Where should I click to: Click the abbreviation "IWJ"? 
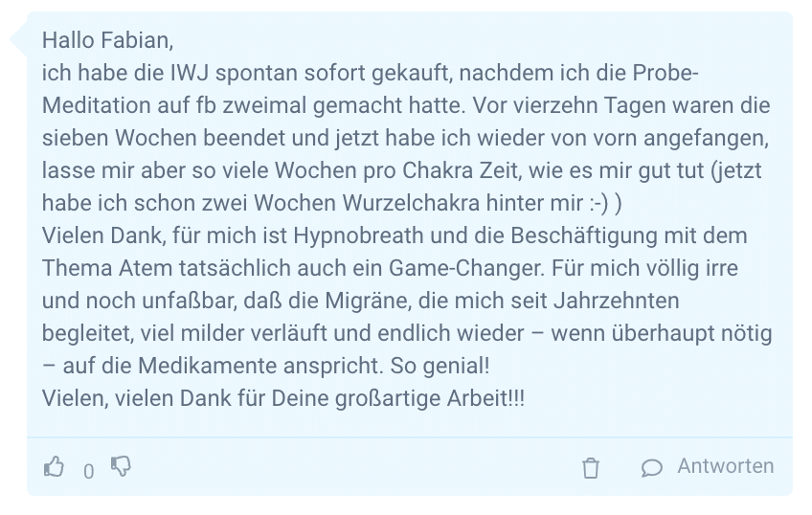coord(190,73)
